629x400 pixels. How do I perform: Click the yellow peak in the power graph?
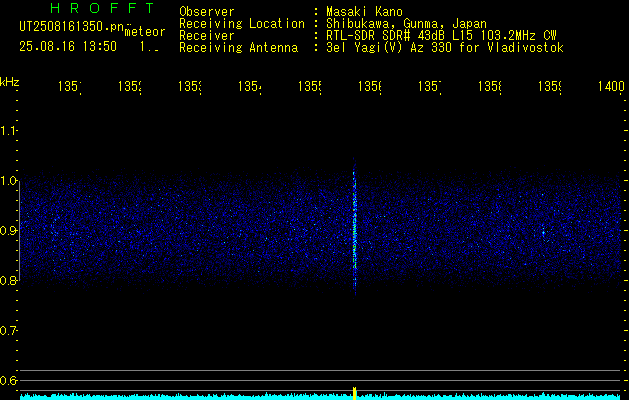coord(355,393)
